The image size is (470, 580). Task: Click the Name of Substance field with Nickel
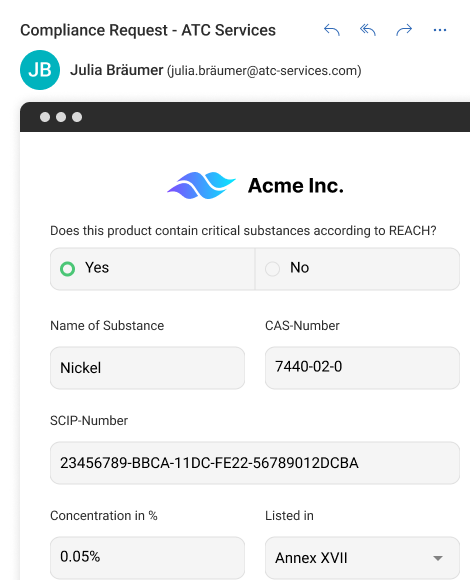coord(147,368)
